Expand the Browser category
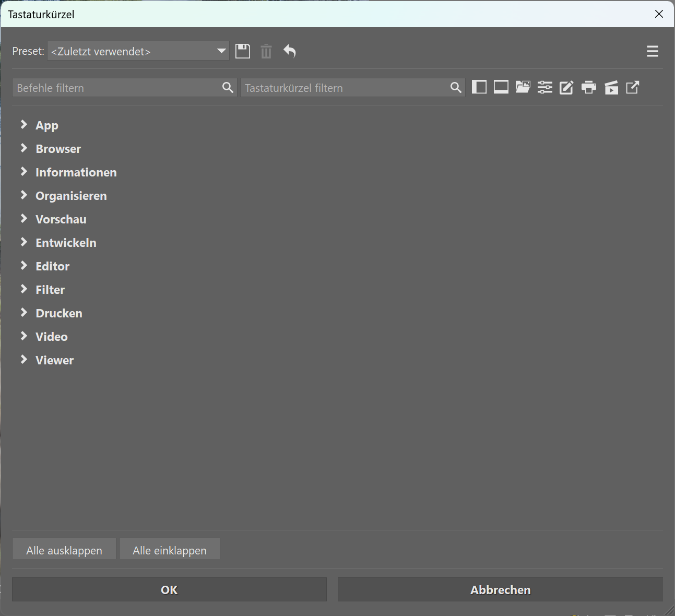Screen dimensions: 675x616 tap(23, 148)
